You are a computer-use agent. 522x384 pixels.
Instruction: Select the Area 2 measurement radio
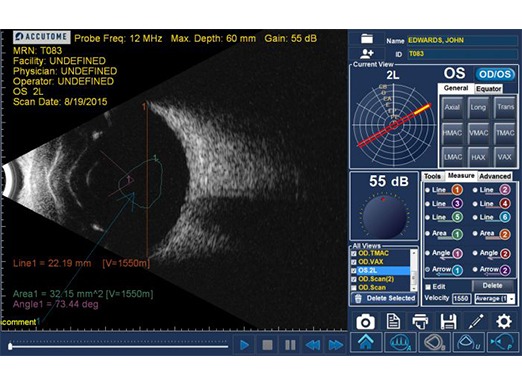475,234
